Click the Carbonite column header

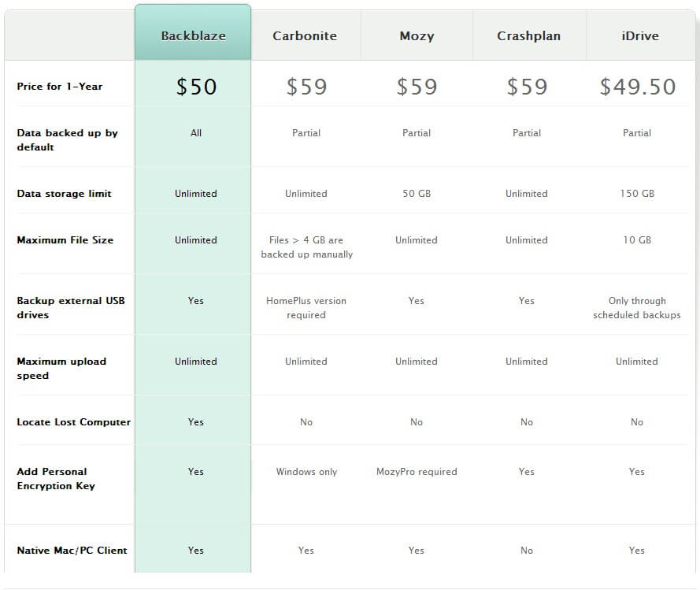(305, 36)
